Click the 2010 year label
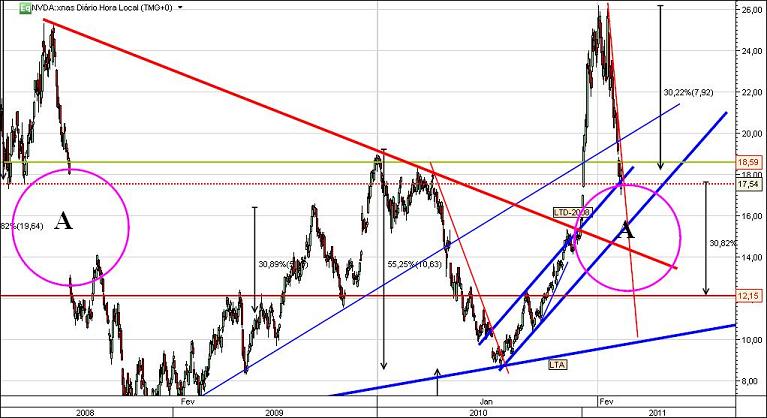The image size is (767, 418). pos(479,413)
